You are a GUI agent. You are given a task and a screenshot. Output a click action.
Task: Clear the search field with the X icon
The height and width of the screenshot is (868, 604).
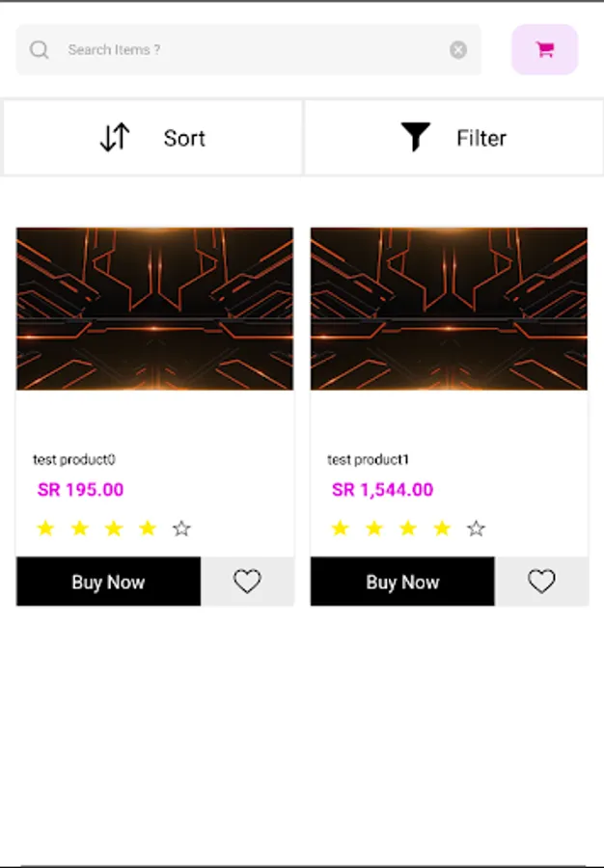[x=458, y=50]
